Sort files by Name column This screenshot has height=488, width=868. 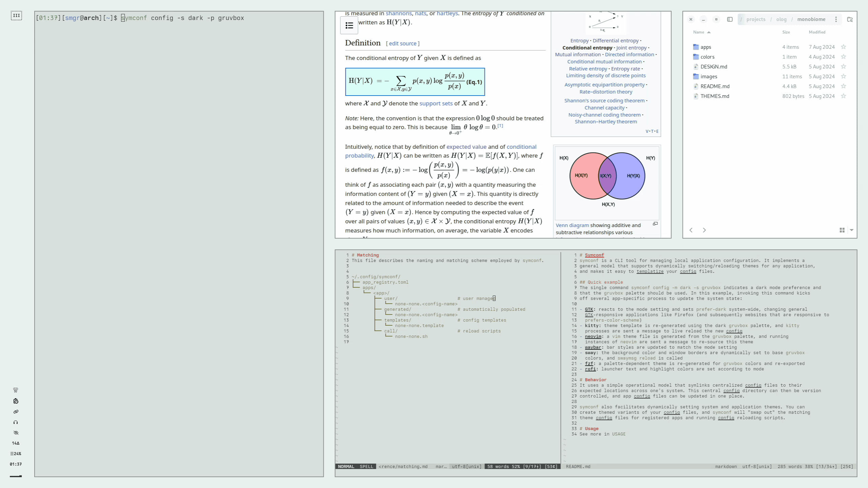coord(698,32)
